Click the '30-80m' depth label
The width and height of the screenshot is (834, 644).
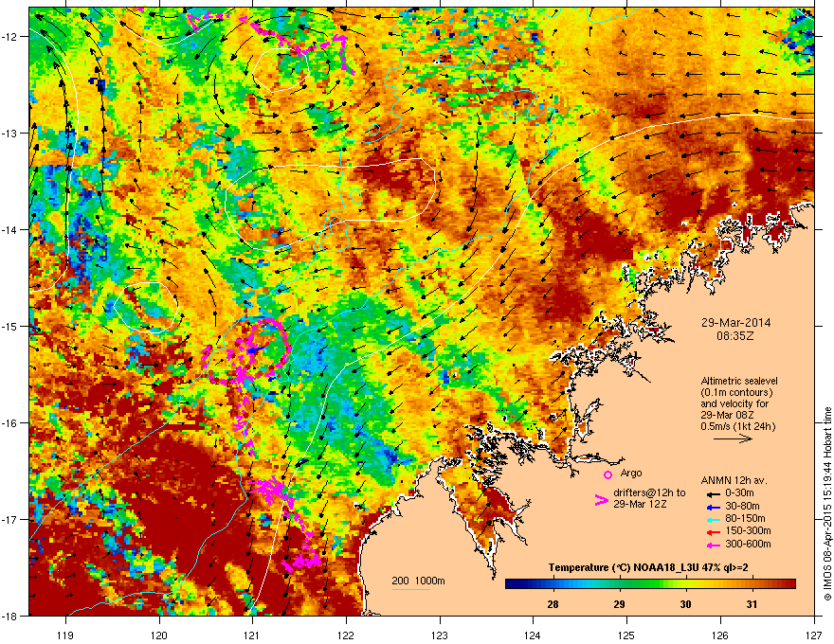pyautogui.click(x=742, y=506)
